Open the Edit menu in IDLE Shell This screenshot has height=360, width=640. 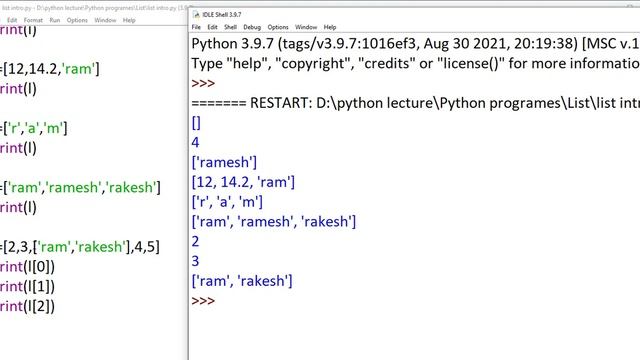click(212, 27)
